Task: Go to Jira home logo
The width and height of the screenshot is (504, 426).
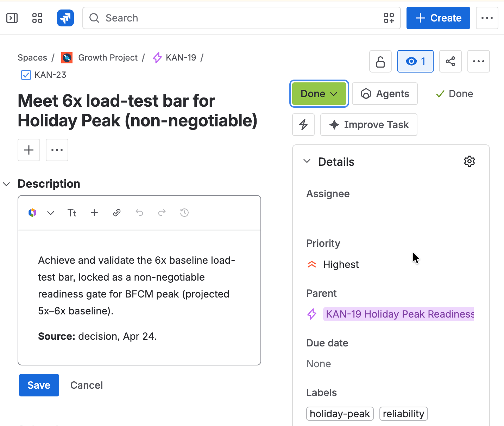Action: tap(65, 18)
